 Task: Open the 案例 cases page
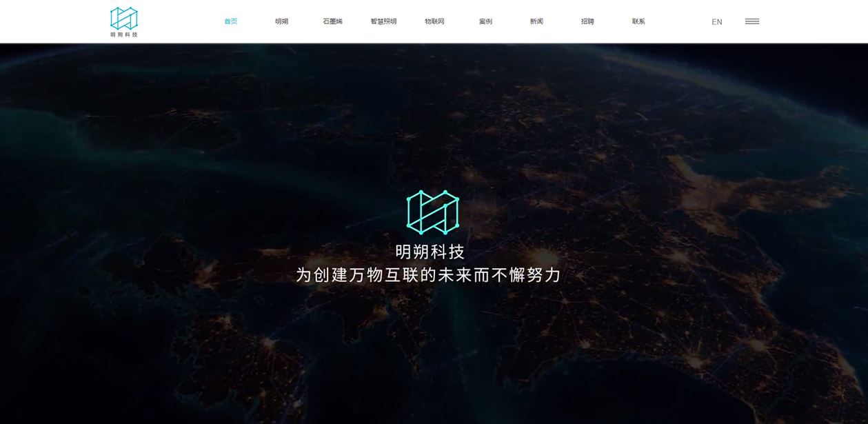pyautogui.click(x=485, y=21)
